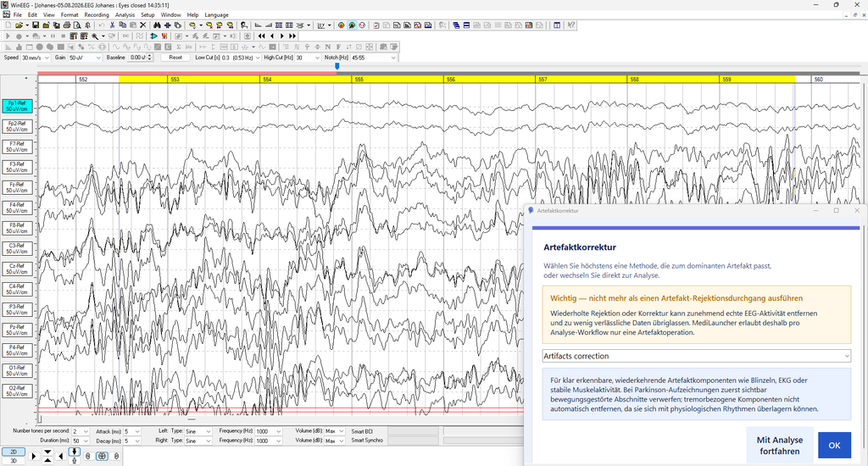Open the High Cut dropdown showing 30
Screen dimensions: 868x466
(x=308, y=58)
